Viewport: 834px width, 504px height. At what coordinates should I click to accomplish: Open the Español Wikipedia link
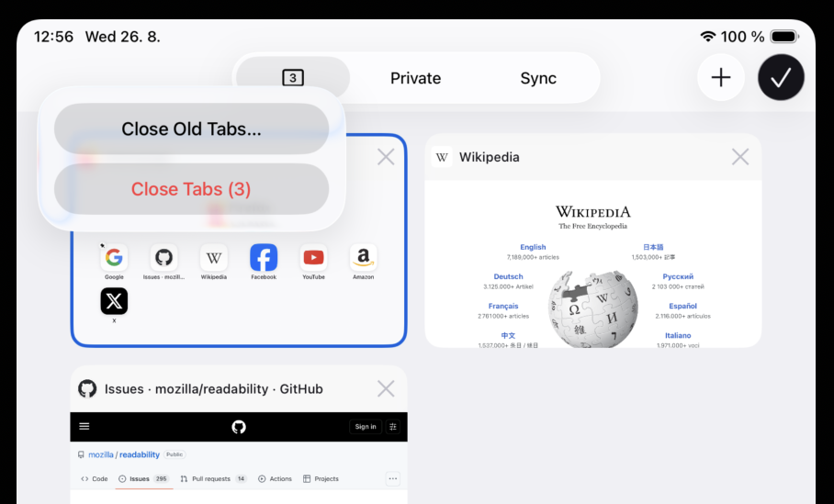[x=683, y=306]
